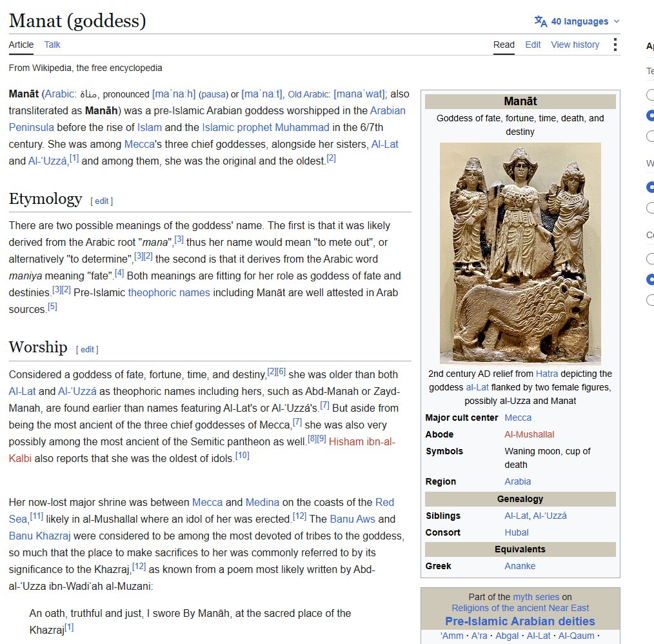Image resolution: width=654 pixels, height=644 pixels.
Task: Follow the Banu Aws link
Action: 352,519
